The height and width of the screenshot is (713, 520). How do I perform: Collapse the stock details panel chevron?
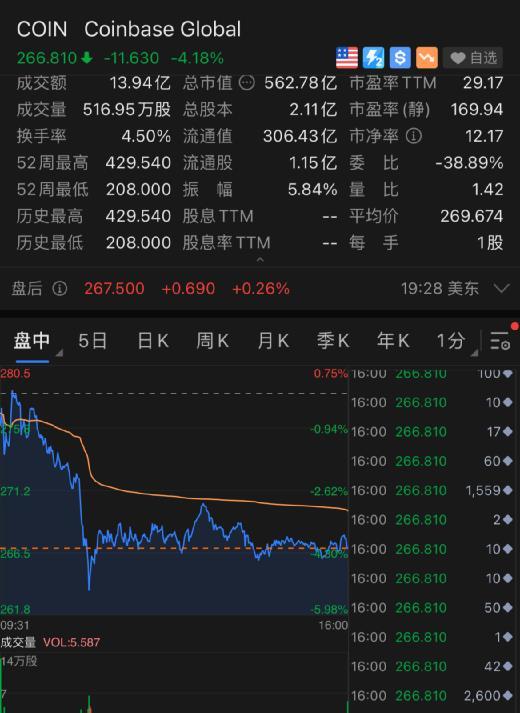(260, 260)
